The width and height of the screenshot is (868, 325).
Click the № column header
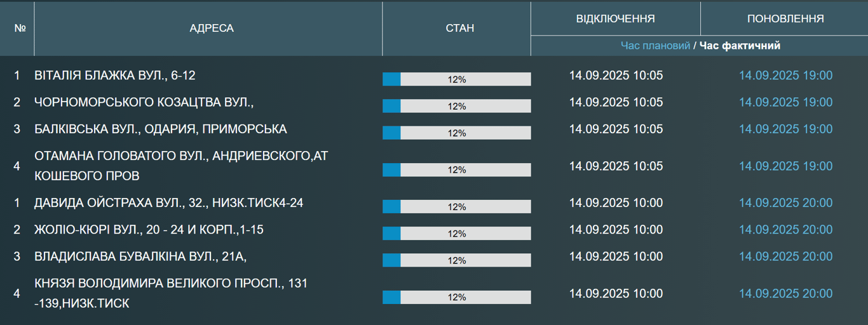tap(19, 29)
